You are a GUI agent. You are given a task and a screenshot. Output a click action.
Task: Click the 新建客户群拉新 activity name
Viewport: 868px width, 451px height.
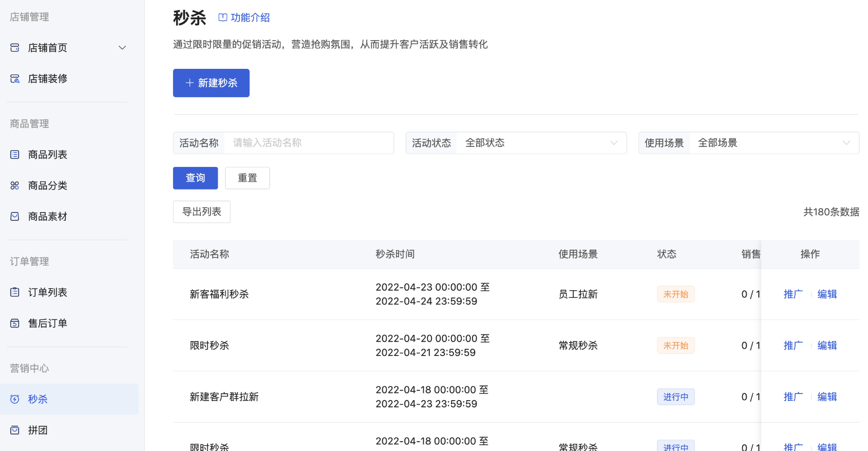(x=224, y=397)
